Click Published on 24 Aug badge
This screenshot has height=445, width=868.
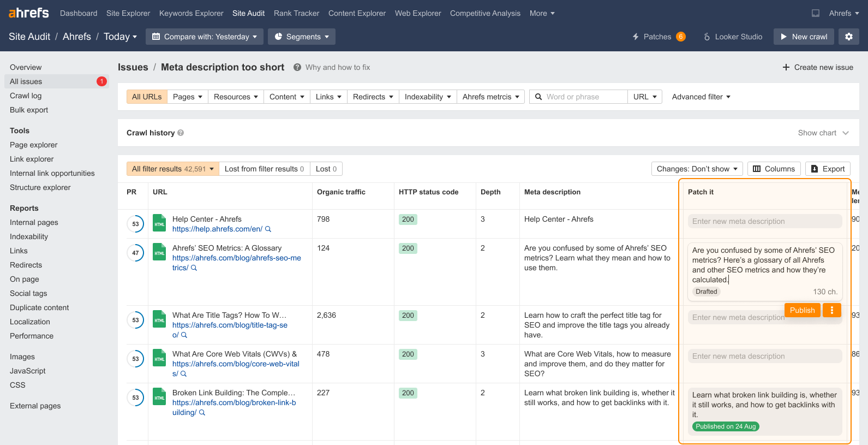726,426
